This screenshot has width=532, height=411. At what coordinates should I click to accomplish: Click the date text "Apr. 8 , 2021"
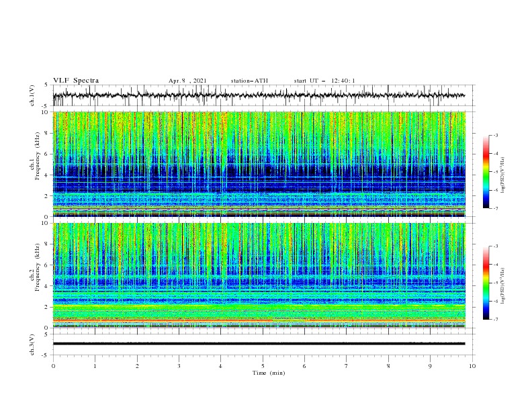coord(187,81)
